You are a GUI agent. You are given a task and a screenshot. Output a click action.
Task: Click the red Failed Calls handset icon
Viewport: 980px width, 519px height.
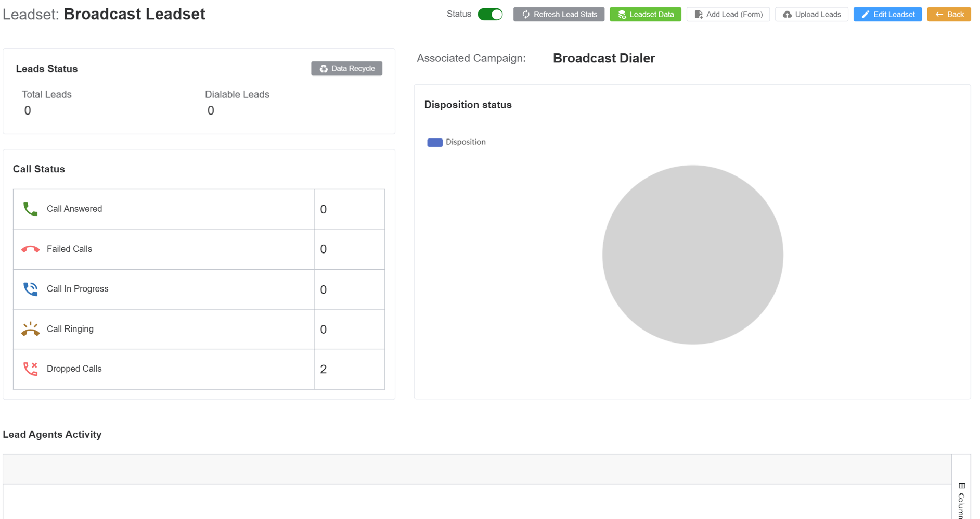point(30,249)
